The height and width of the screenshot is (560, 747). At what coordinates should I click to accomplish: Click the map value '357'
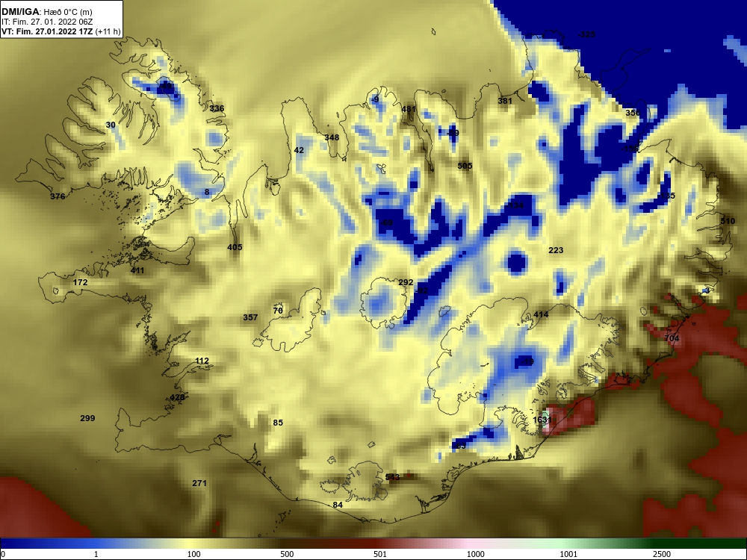(x=250, y=317)
